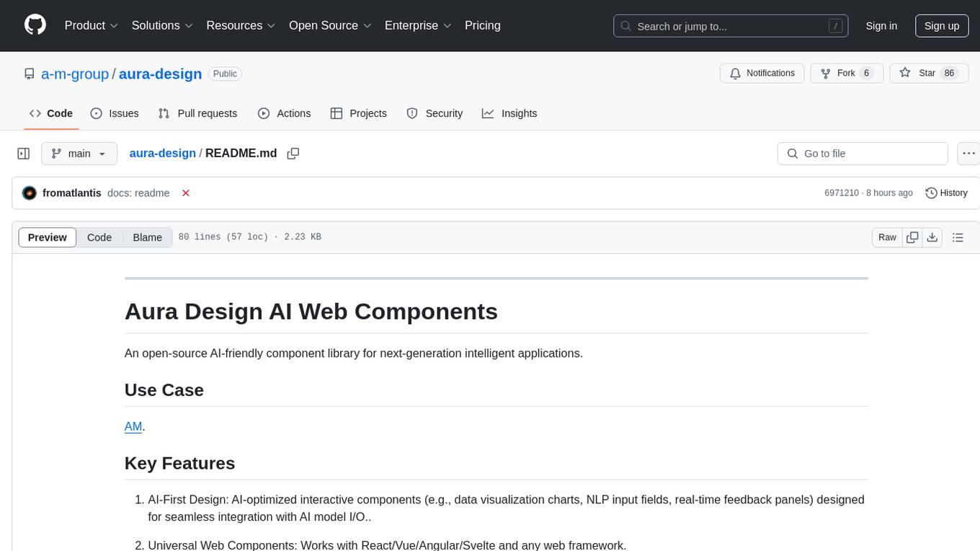Screen dimensions: 980x551
Task: Expand the Resources menu
Action: pyautogui.click(x=241, y=25)
